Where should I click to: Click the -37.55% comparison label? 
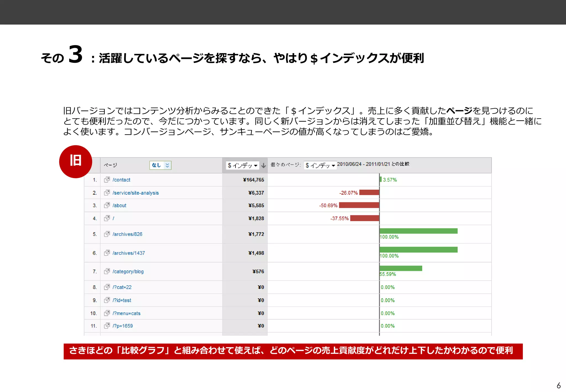[x=339, y=218]
